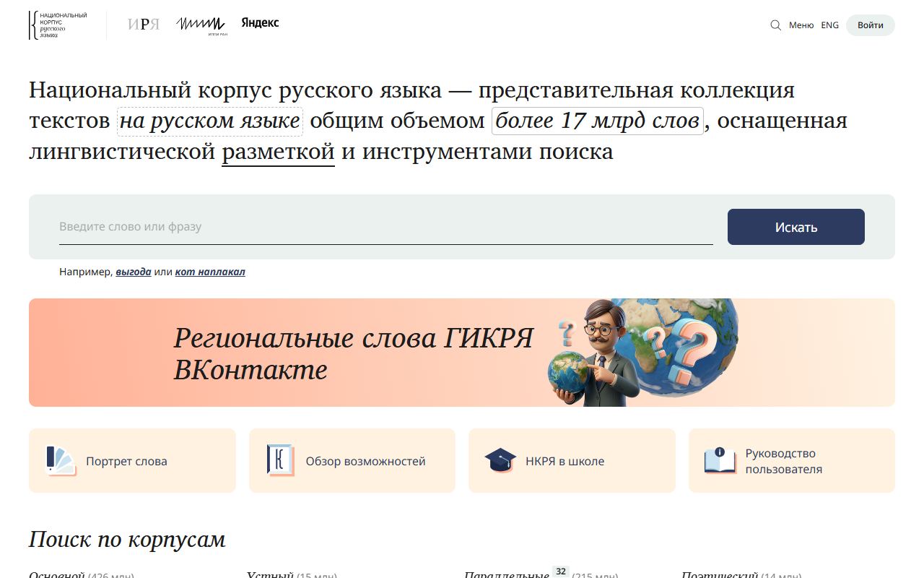The height and width of the screenshot is (578, 924).
Task: Click the ИРЯ institute logo
Action: pos(144,25)
